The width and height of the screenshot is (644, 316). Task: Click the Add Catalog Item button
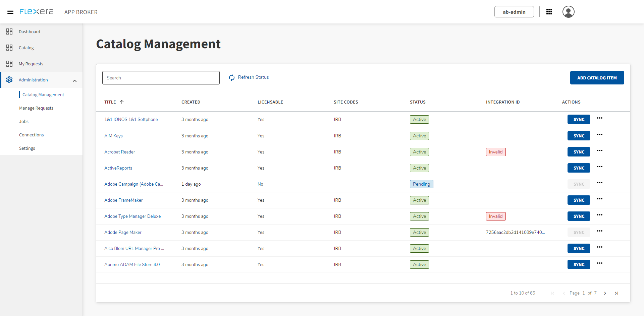(597, 78)
